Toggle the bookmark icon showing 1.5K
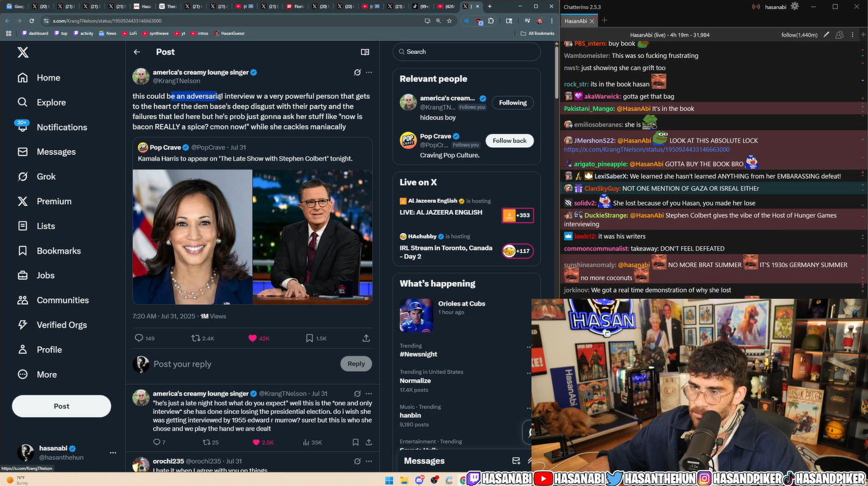 309,338
